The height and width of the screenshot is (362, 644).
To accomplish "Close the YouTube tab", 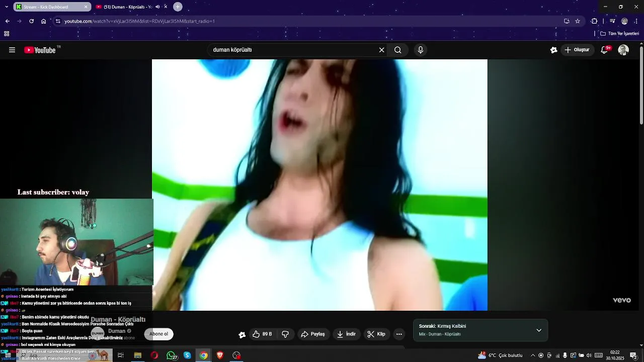I will click(x=166, y=7).
